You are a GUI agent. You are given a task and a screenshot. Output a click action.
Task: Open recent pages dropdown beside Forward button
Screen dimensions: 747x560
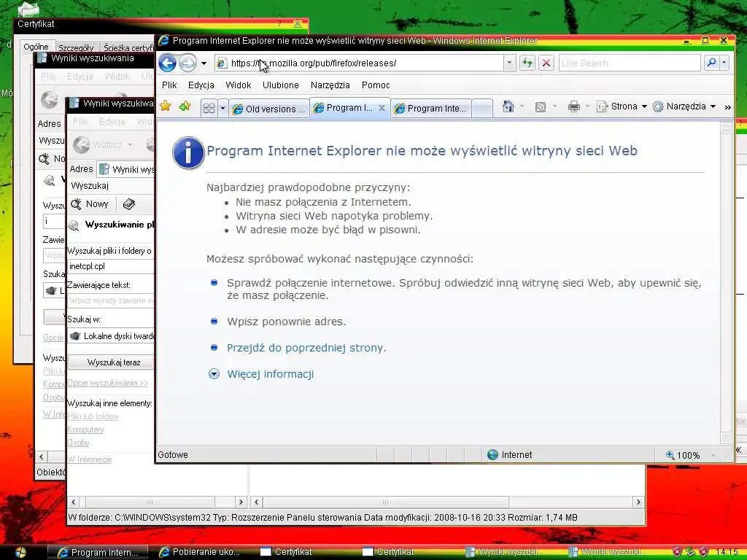(x=204, y=63)
